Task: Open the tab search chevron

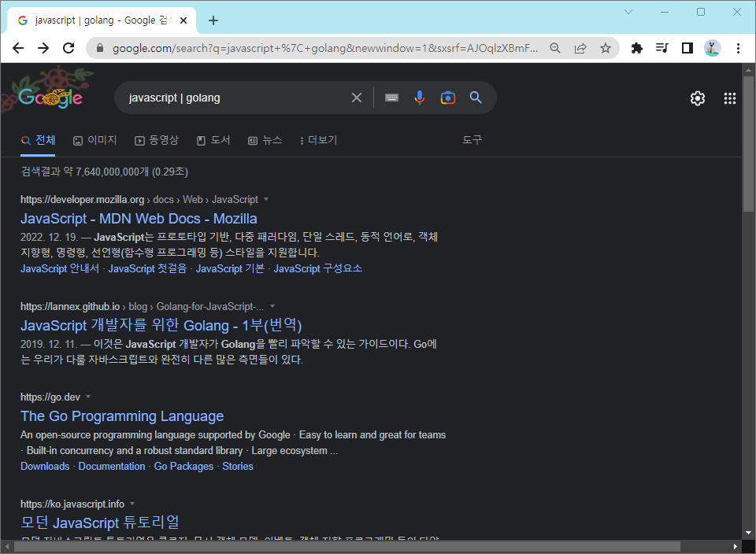Action: (628, 12)
